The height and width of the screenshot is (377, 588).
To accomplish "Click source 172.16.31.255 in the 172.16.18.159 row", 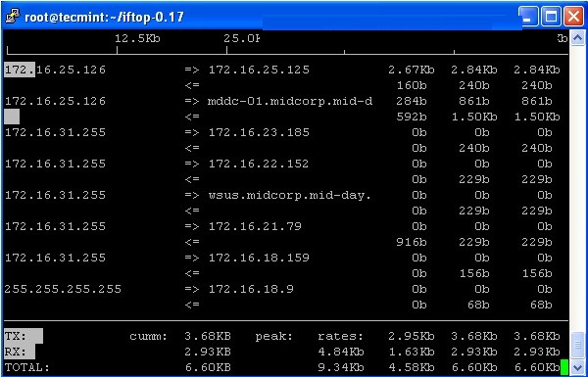I will 55,258.
